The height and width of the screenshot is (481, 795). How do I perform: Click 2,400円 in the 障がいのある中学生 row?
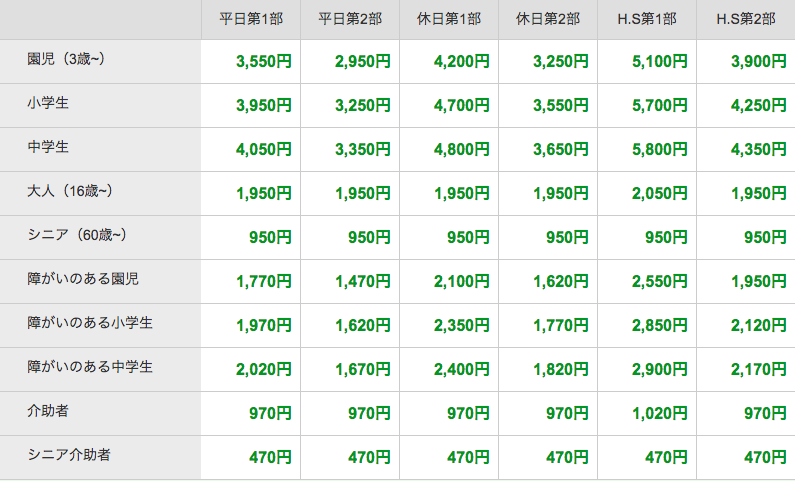[461, 369]
